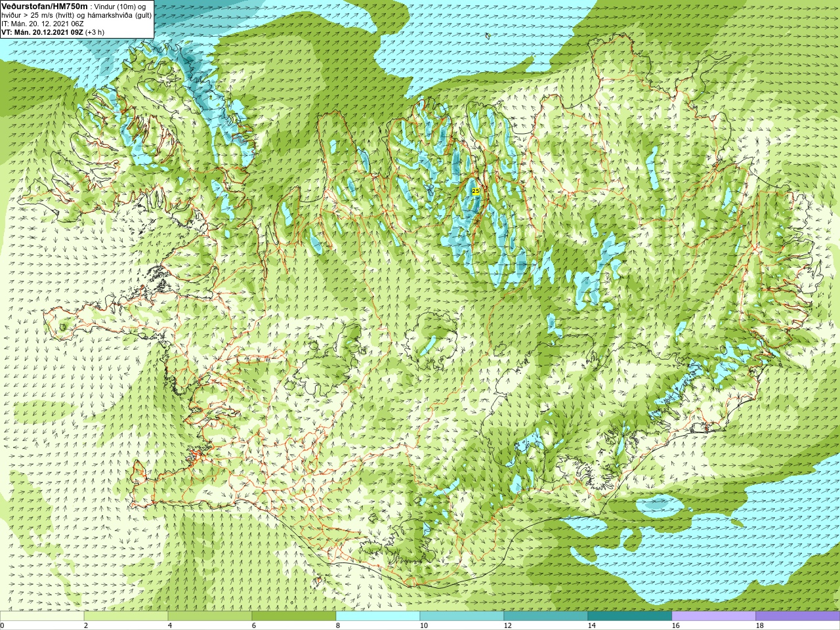This screenshot has width=840, height=630.
Task: Select the light cyan 8–10 legend swatch
Action: pyautogui.click(x=378, y=616)
